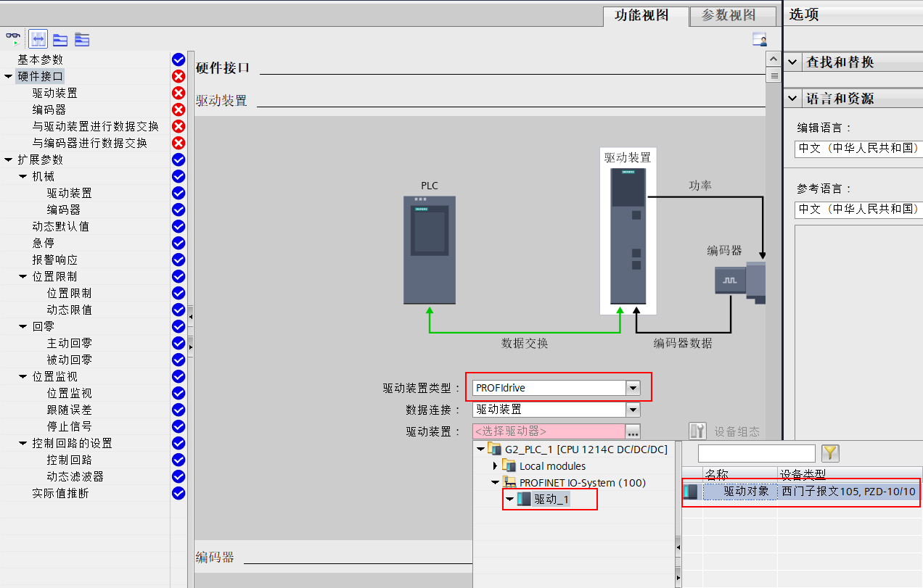Open the PROFIdrive 驱动装置类型 dropdown
Viewport: 923px width, 588px height.
(632, 388)
